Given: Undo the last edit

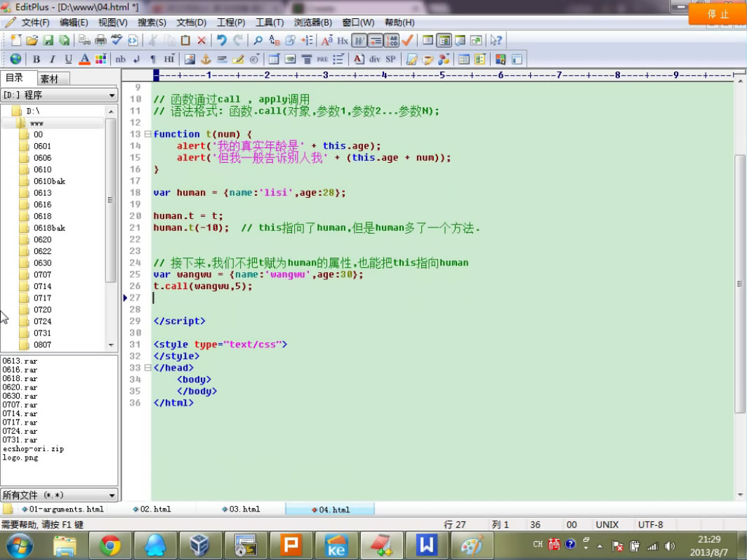Looking at the screenshot, I should (222, 41).
